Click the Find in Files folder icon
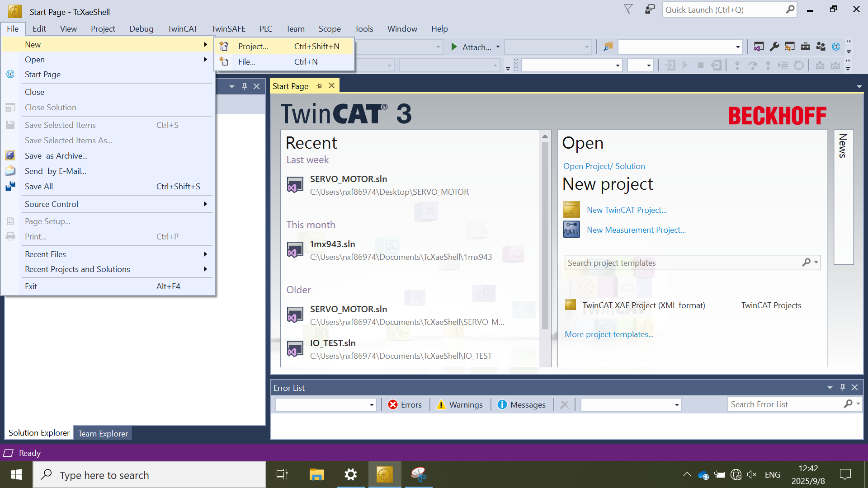Screen dimensions: 868x488 pyautogui.click(x=608, y=47)
